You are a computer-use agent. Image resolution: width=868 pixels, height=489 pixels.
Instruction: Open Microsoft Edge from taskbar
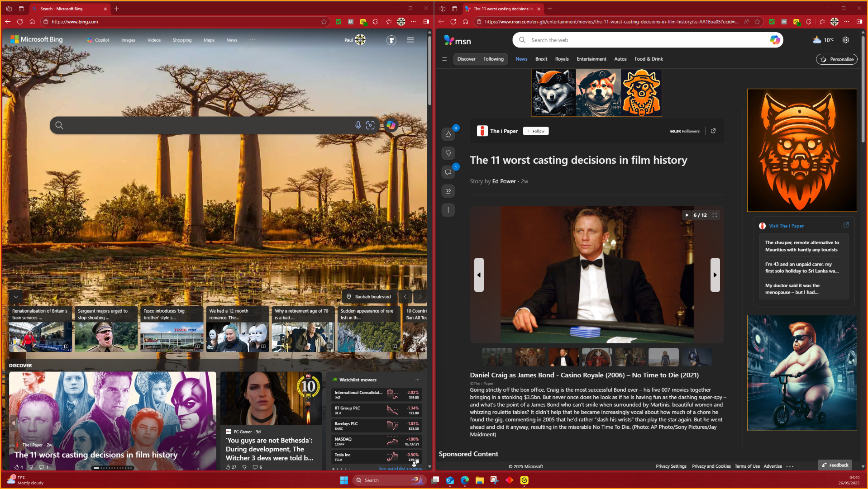click(465, 480)
